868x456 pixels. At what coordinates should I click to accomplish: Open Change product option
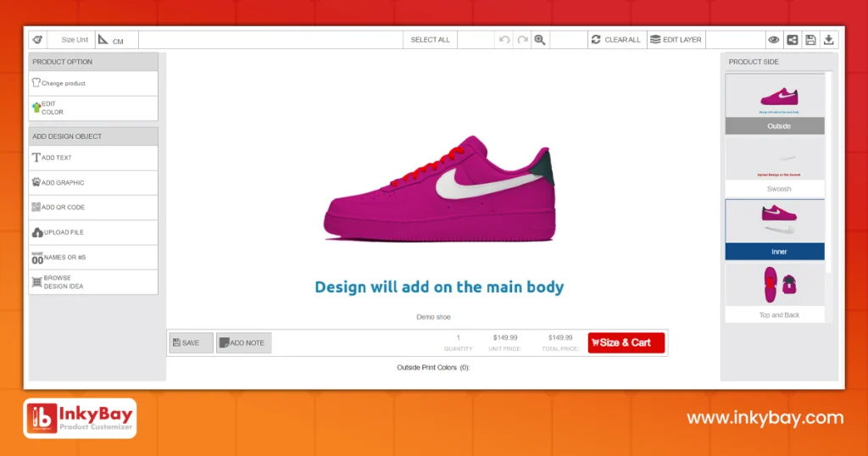tap(93, 83)
